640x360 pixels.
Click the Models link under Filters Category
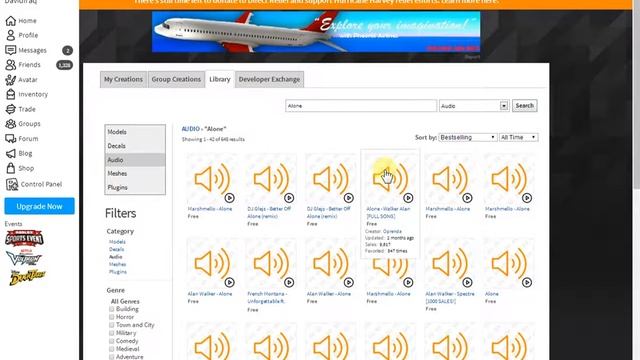point(117,242)
